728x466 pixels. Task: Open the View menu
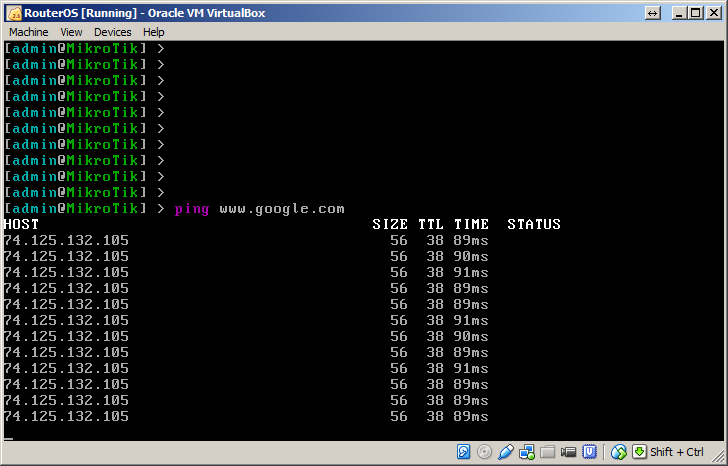[x=71, y=32]
